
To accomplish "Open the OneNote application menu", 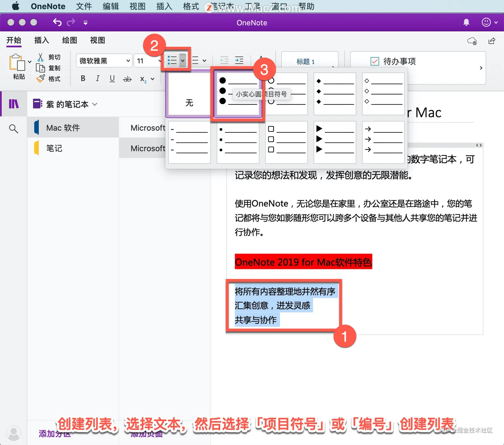I will 48,6.
